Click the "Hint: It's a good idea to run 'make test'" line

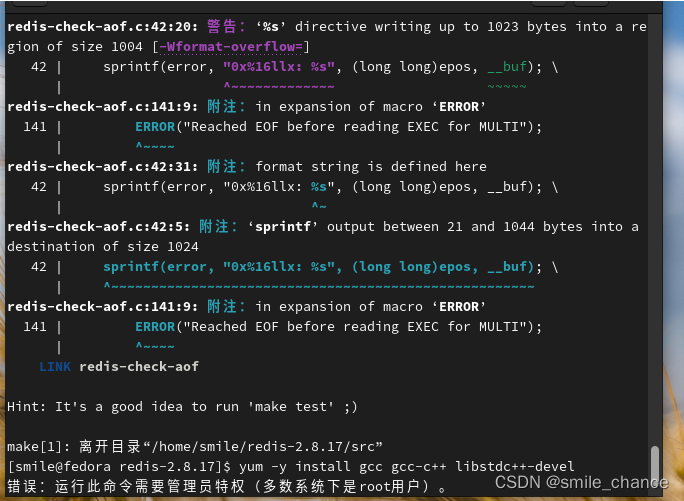point(182,407)
